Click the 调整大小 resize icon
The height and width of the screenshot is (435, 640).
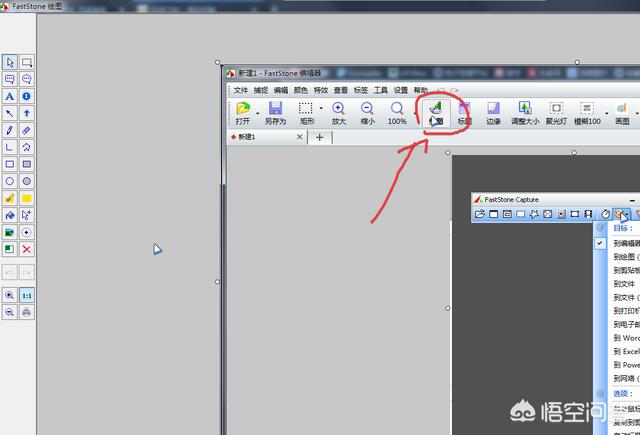pos(525,111)
